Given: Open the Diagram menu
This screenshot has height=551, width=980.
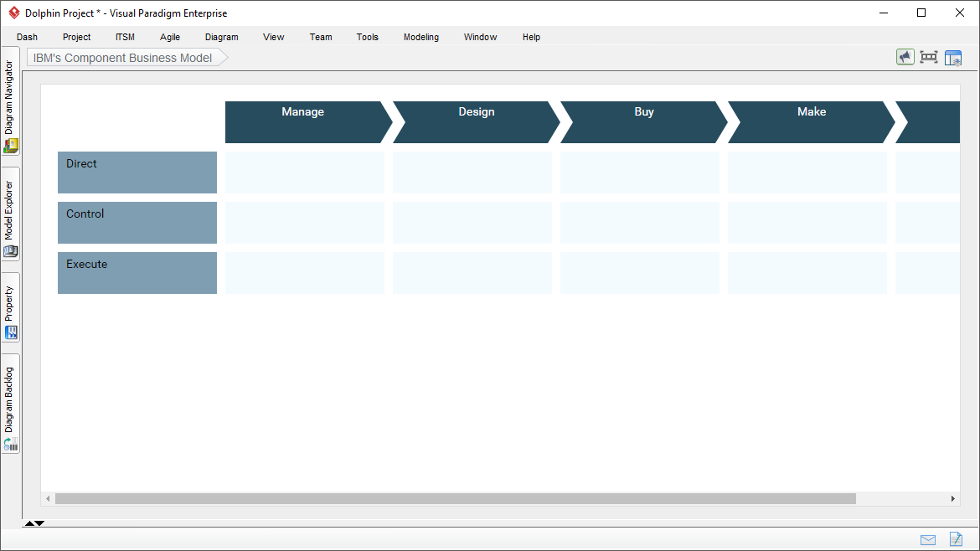Looking at the screenshot, I should (222, 37).
